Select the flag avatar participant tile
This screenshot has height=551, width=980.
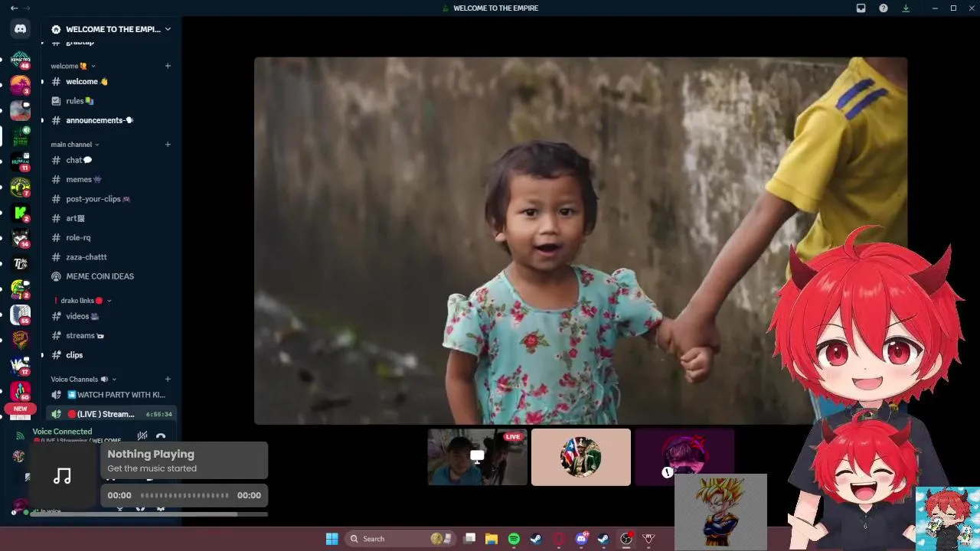[x=581, y=457]
